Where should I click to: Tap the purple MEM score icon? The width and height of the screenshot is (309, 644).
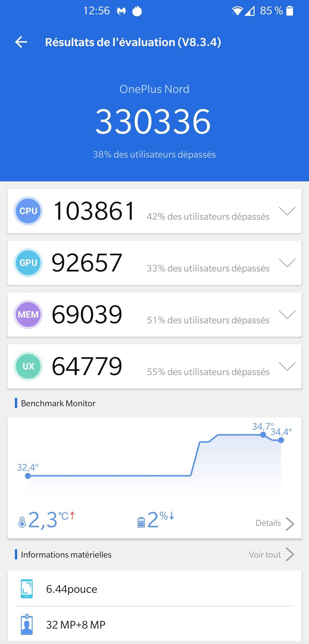click(x=28, y=314)
